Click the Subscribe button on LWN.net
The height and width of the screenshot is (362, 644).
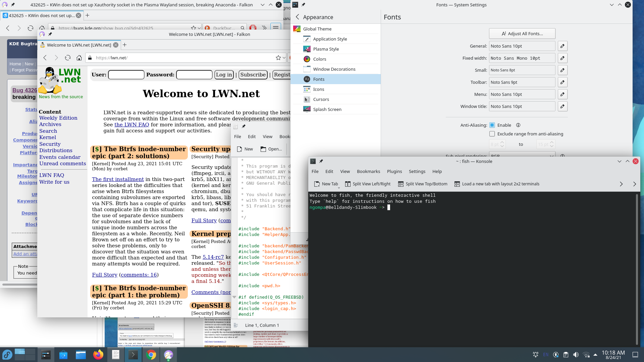(x=253, y=75)
